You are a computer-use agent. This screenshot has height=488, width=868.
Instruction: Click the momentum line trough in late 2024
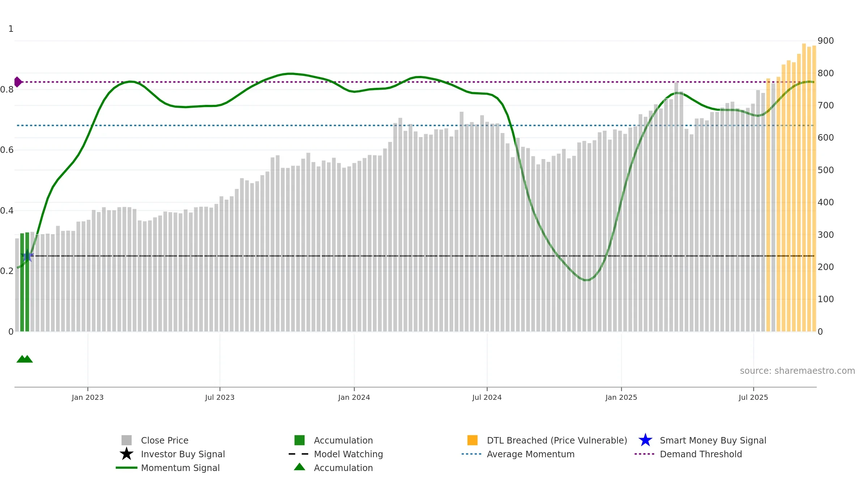coord(586,279)
